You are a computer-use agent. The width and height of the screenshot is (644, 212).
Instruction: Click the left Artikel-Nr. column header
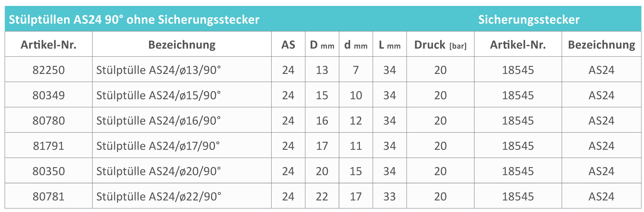[49, 45]
